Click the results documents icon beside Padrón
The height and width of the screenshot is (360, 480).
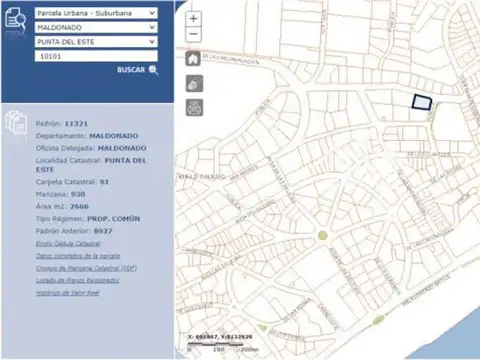click(16, 123)
